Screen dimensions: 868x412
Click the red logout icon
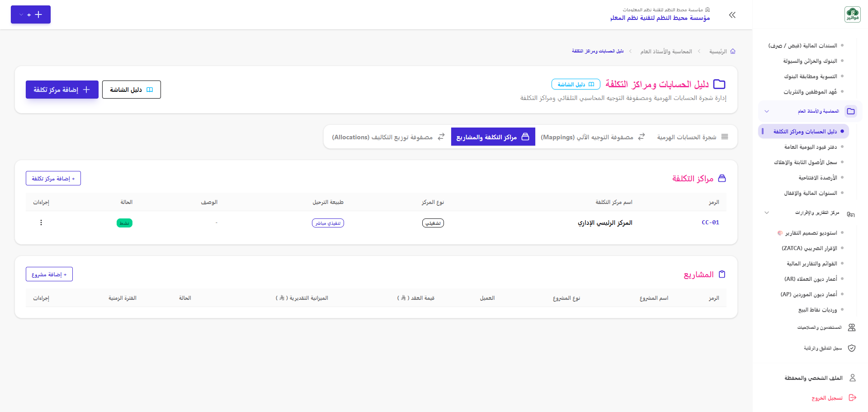point(853,398)
